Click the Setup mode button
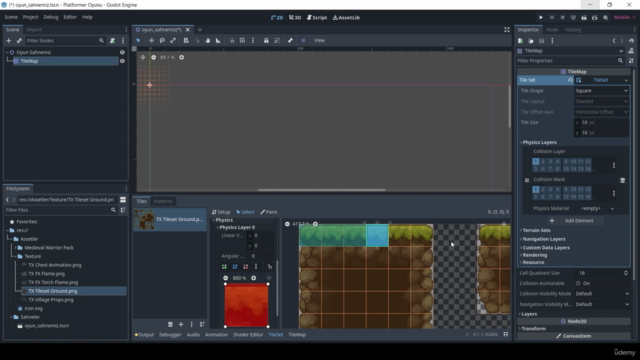The height and width of the screenshot is (360, 640). 221,212
